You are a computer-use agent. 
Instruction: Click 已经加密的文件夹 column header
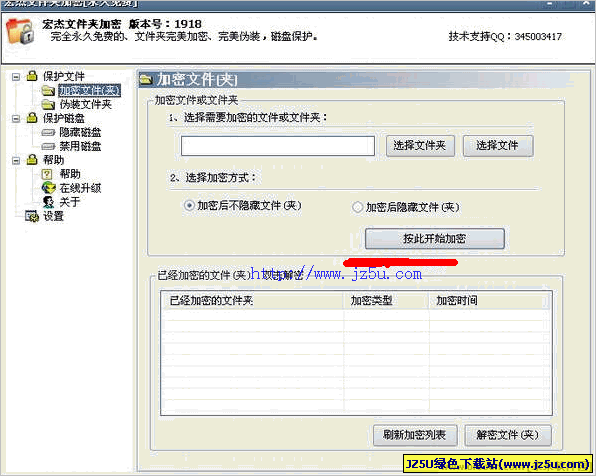(x=252, y=301)
